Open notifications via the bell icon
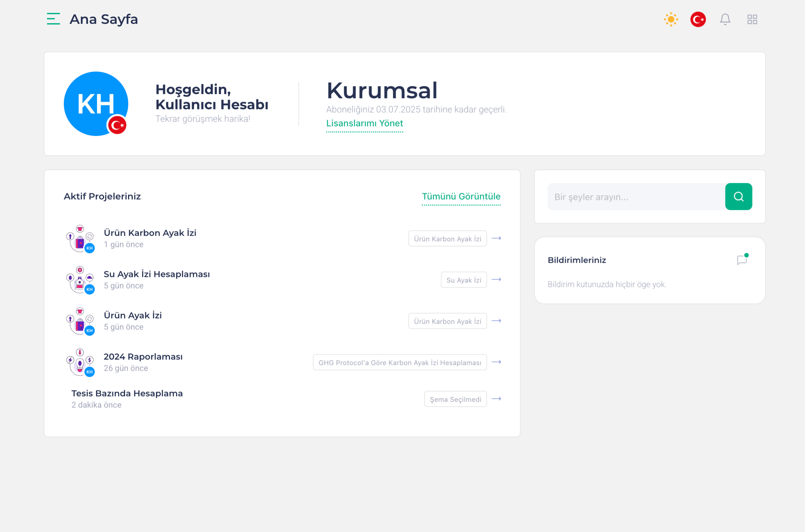The width and height of the screenshot is (805, 532). (725, 19)
